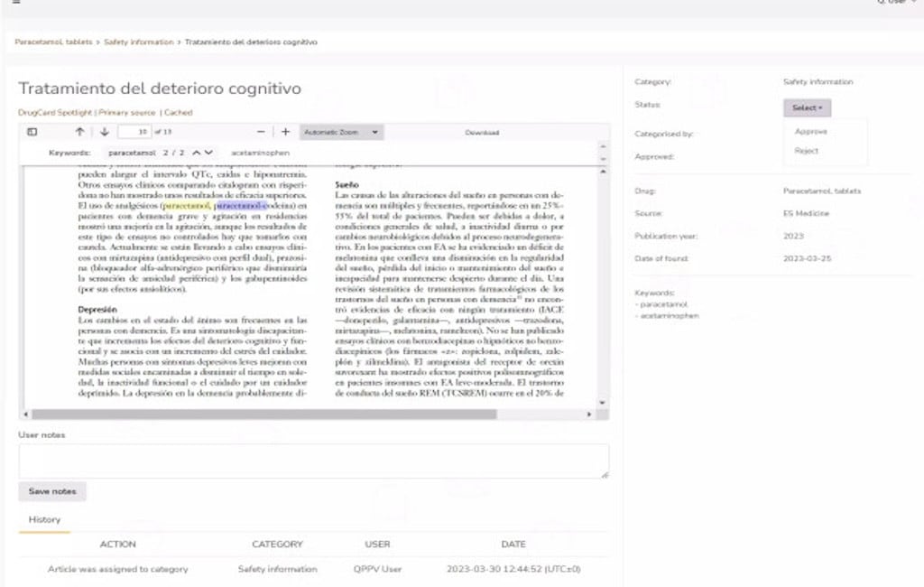Click the User notes text area
The width and height of the screenshot is (924, 587).
tap(313, 461)
